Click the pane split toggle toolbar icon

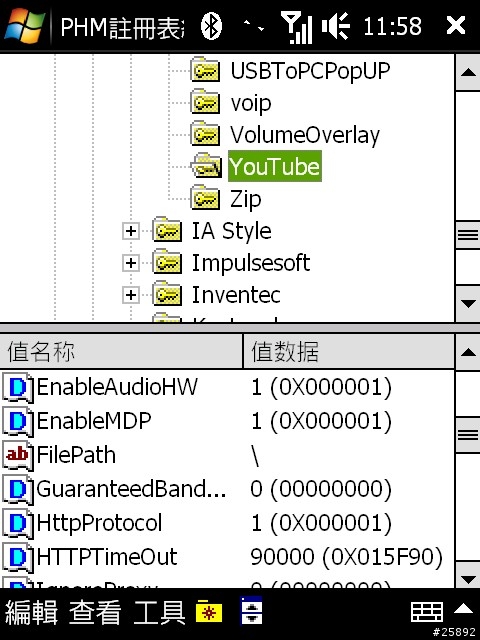click(x=251, y=611)
